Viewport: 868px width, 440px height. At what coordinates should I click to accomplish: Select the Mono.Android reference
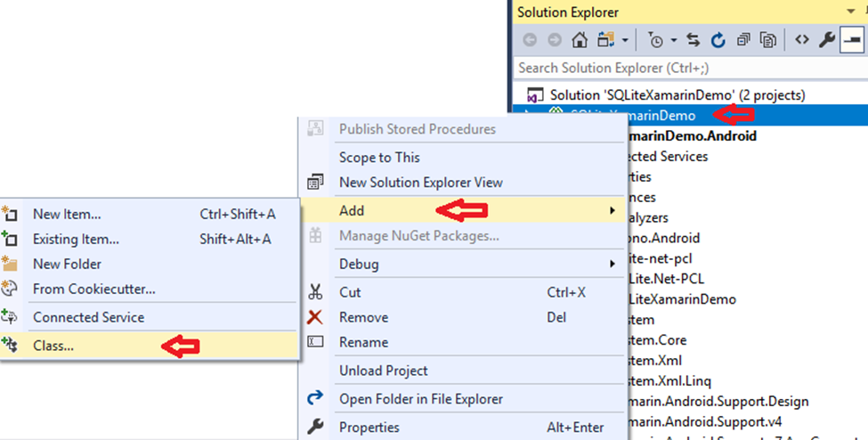[664, 239]
